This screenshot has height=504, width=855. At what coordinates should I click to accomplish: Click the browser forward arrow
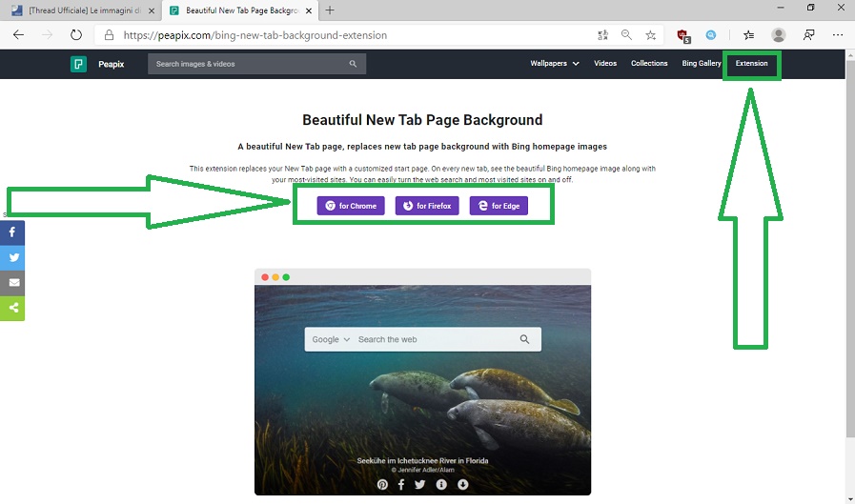click(x=48, y=35)
